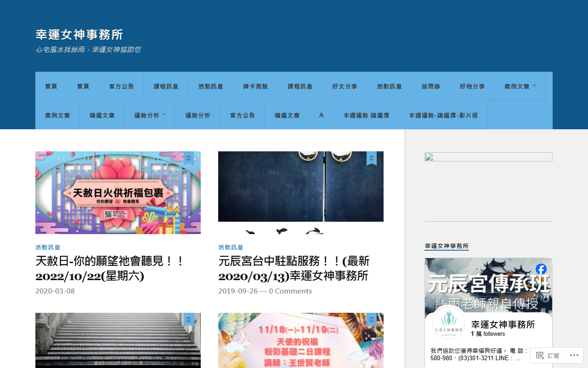Open 活動訊息 category above 元辰宮台中 post
Viewport: 588px width, 368px height.
click(231, 247)
